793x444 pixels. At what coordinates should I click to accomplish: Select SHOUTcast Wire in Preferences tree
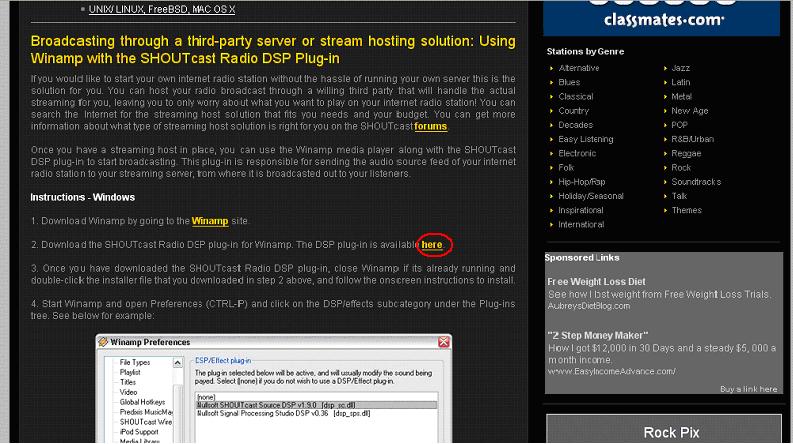click(x=146, y=422)
